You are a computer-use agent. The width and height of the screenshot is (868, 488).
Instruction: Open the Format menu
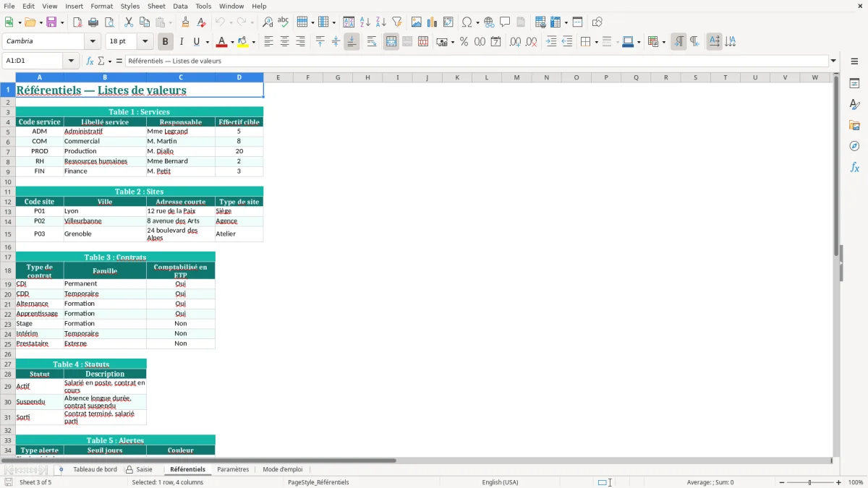pos(102,6)
